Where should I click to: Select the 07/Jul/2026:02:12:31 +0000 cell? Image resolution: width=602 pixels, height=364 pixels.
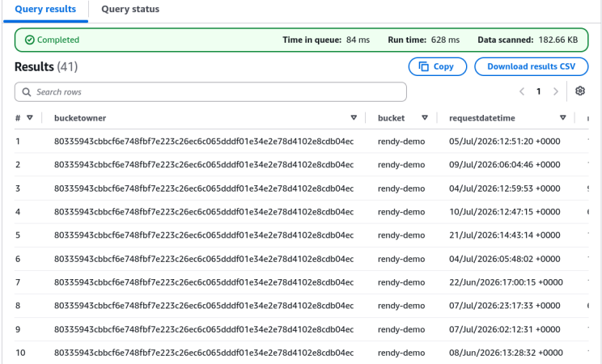pos(504,329)
